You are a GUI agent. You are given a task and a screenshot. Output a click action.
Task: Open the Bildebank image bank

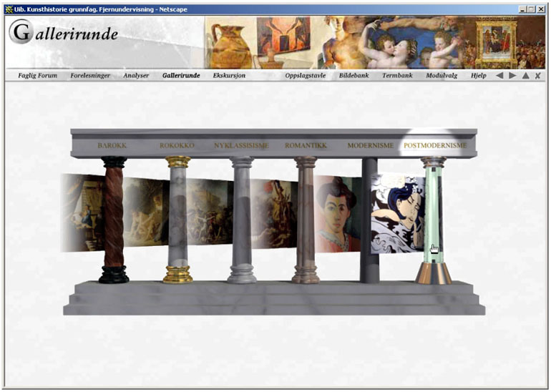353,75
